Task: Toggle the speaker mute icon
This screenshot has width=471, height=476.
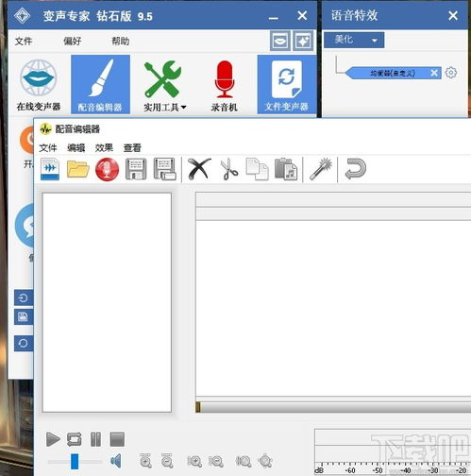Action: 115,461
